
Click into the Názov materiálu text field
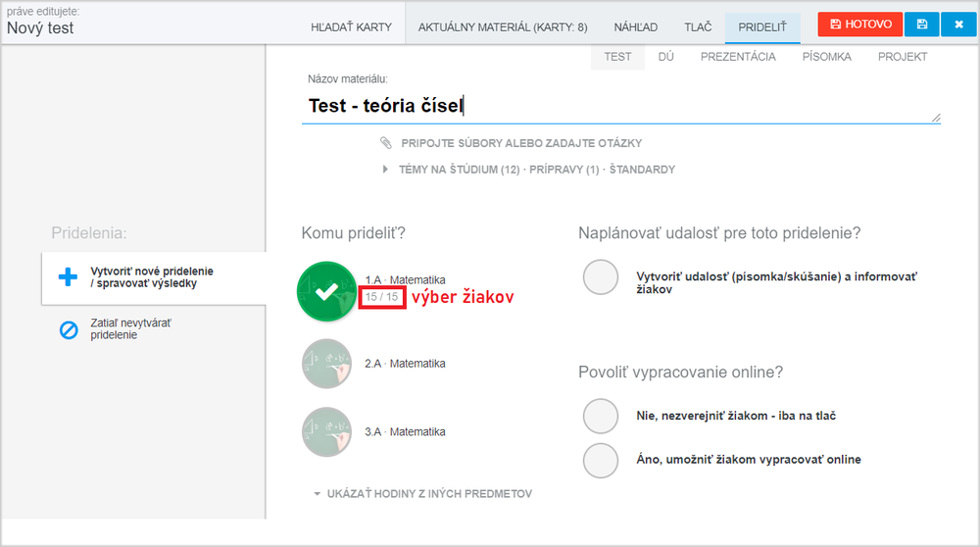coord(620,106)
